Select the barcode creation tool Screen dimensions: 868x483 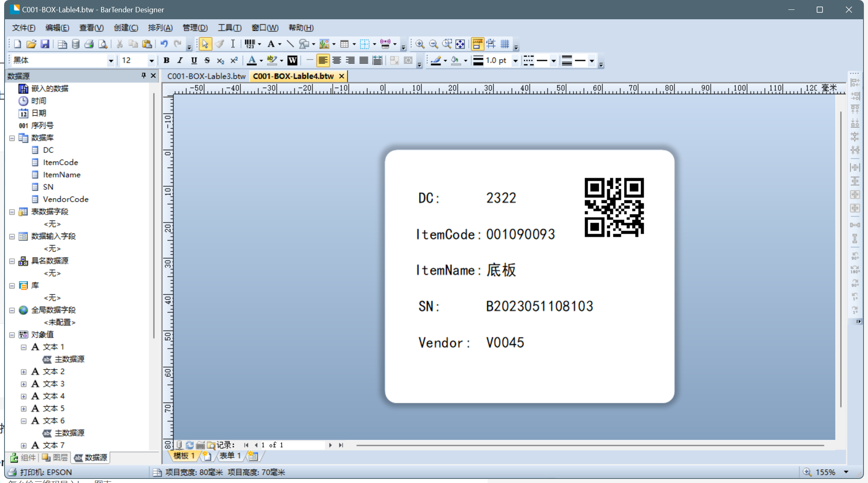coord(250,44)
